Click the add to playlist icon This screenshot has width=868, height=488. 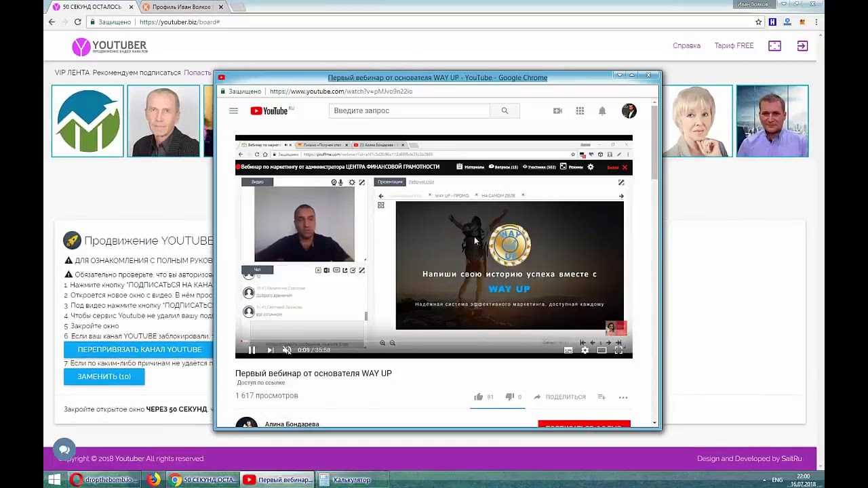[601, 396]
